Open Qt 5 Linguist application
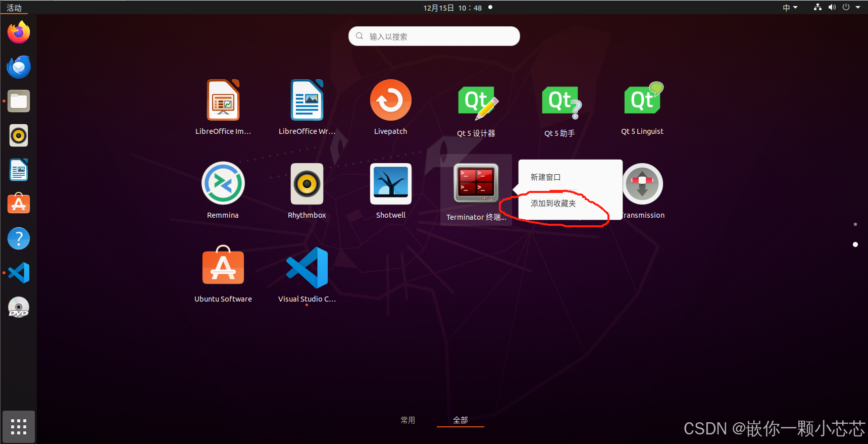This screenshot has width=868, height=444. click(x=642, y=107)
